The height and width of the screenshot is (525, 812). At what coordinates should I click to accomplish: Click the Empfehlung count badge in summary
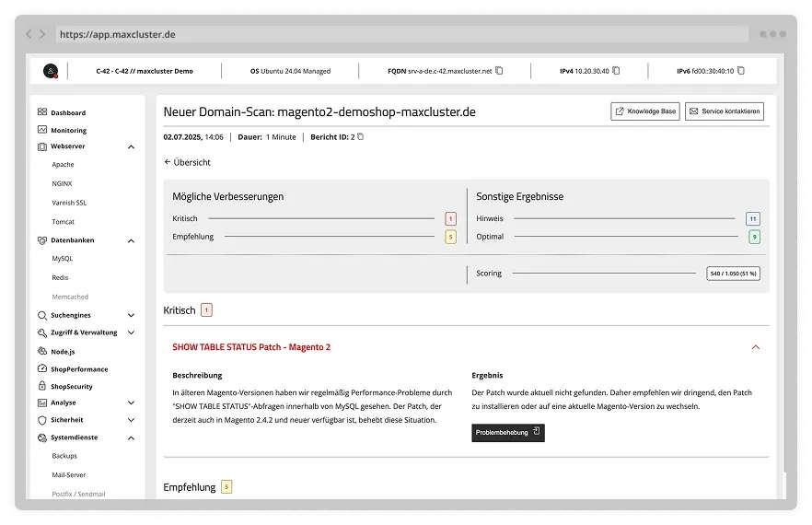tap(450, 237)
